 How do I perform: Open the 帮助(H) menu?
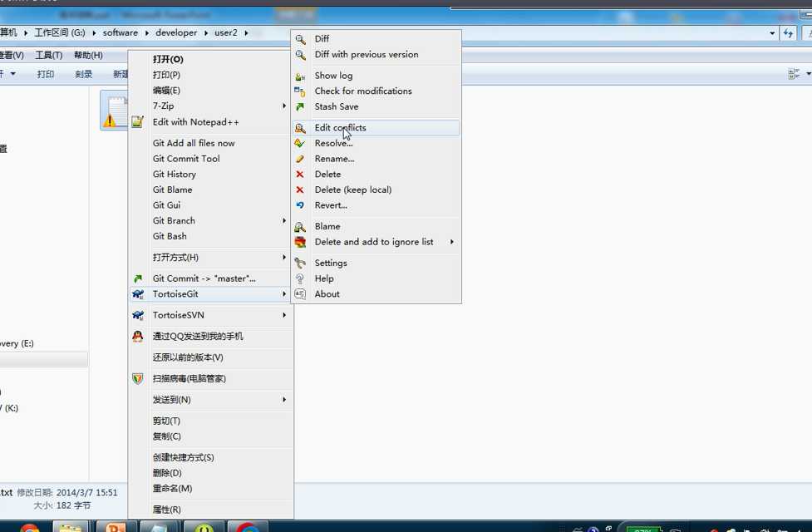pos(88,56)
